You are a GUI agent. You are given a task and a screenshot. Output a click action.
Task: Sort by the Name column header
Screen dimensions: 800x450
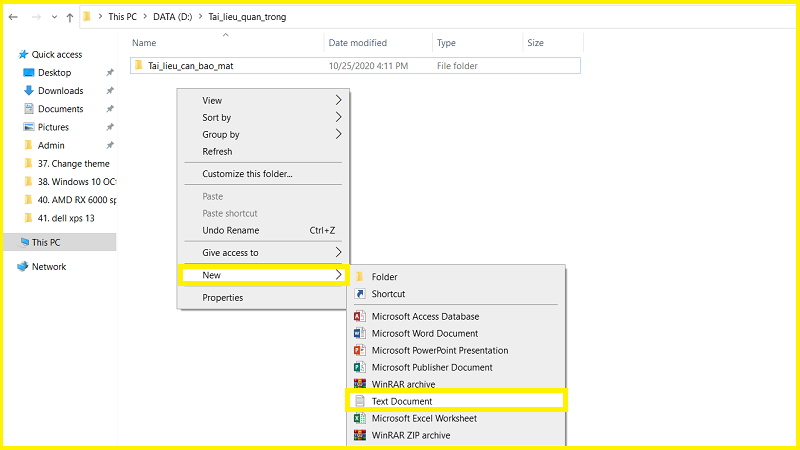[x=144, y=43]
